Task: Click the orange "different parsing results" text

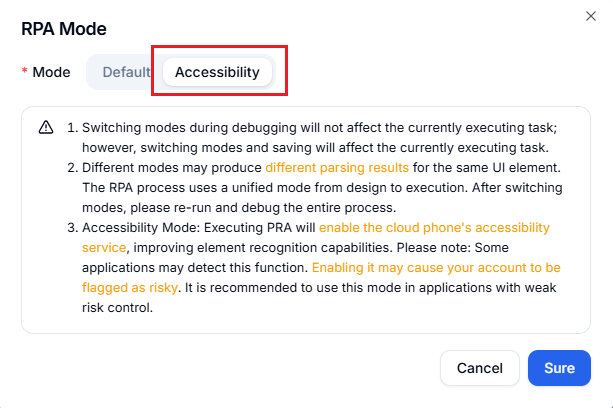Action: [337, 167]
